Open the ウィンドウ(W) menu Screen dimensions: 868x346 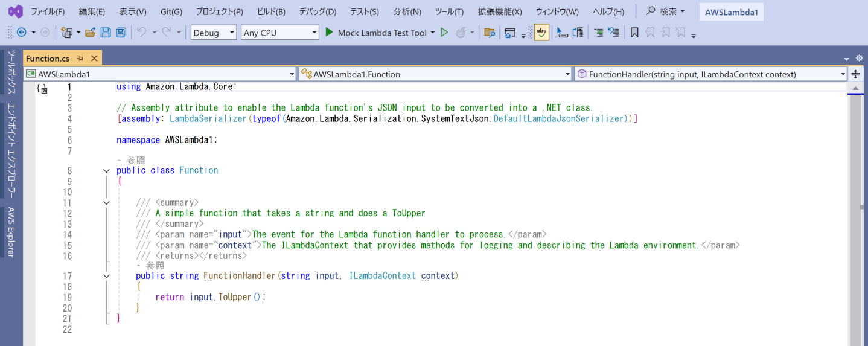pos(557,11)
